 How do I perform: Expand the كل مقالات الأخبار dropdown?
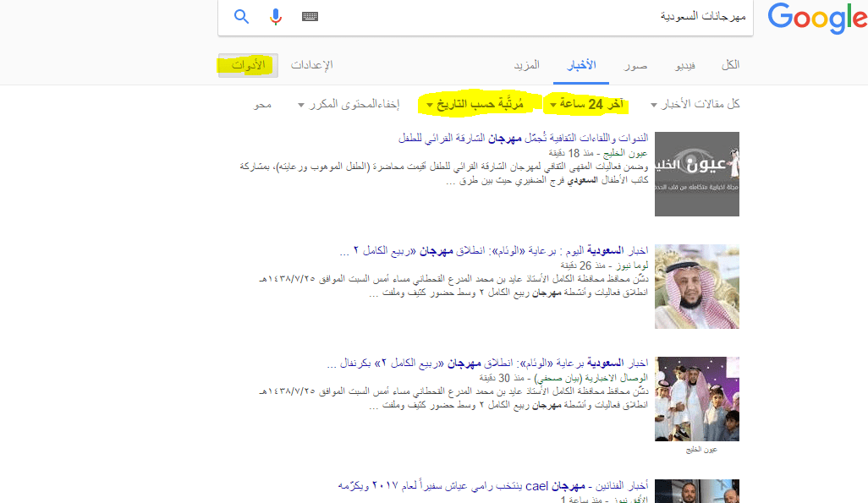coord(695,104)
